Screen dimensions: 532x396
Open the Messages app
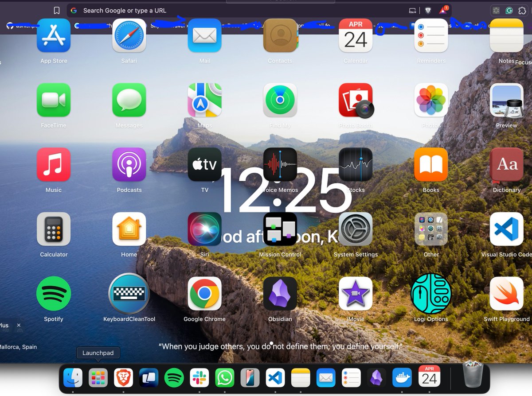click(x=129, y=100)
